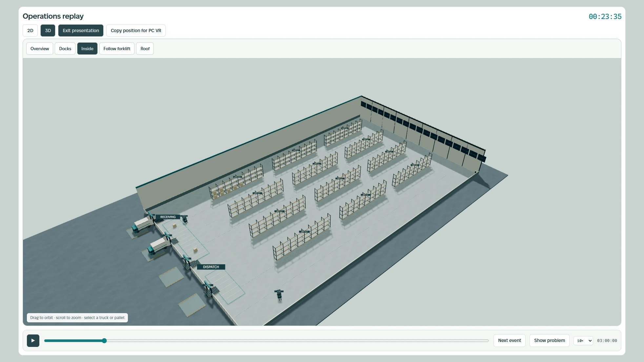The image size is (644, 362).
Task: Select the truck at the receiving dock
Action: coord(142,225)
